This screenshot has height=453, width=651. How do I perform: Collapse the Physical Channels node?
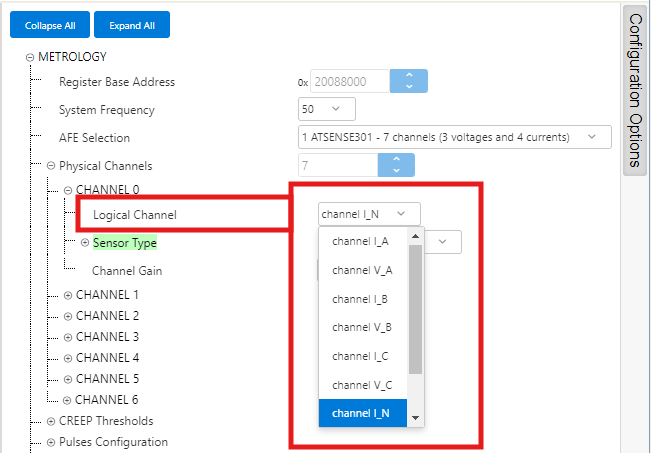[x=51, y=166]
